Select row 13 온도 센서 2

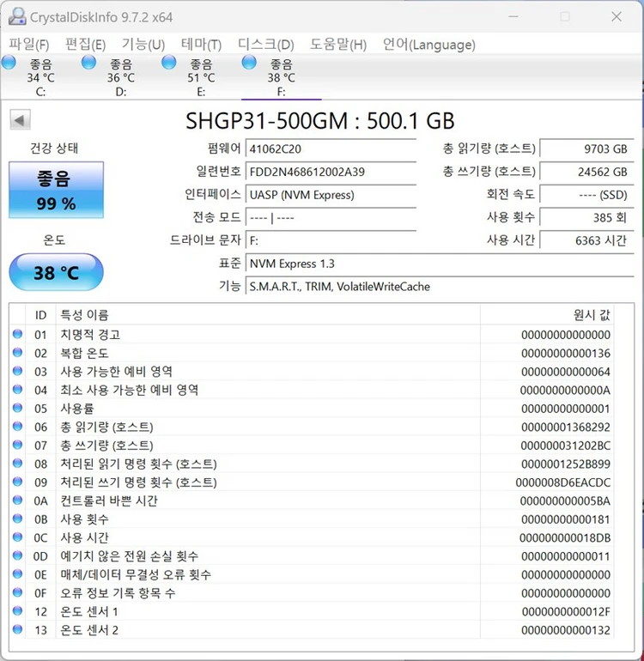click(312, 630)
